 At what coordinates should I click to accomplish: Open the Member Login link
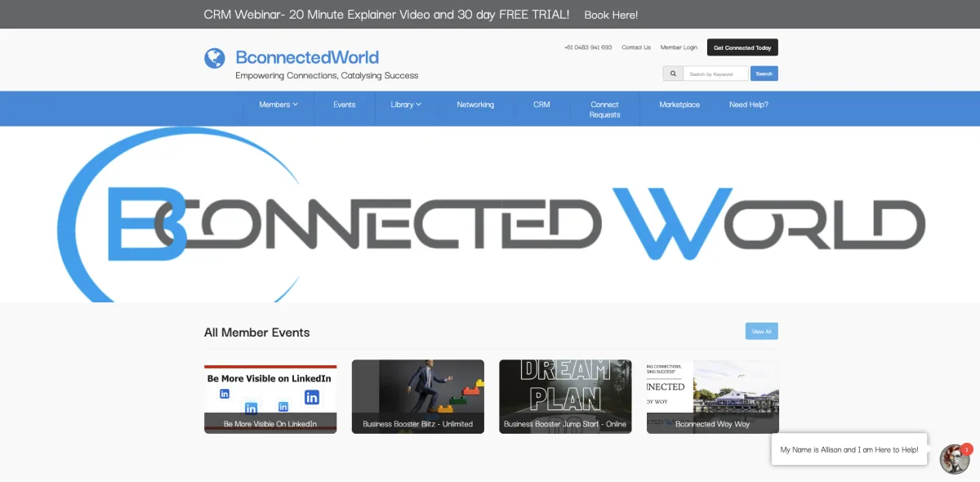(x=679, y=47)
